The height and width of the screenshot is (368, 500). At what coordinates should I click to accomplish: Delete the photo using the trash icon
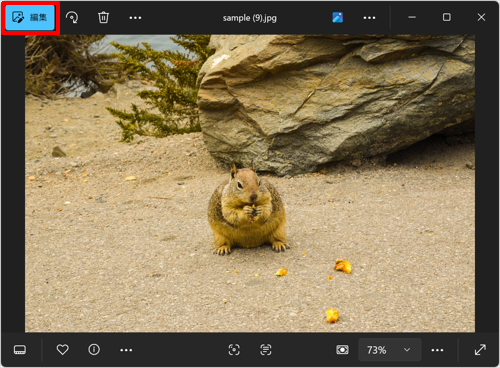point(103,17)
